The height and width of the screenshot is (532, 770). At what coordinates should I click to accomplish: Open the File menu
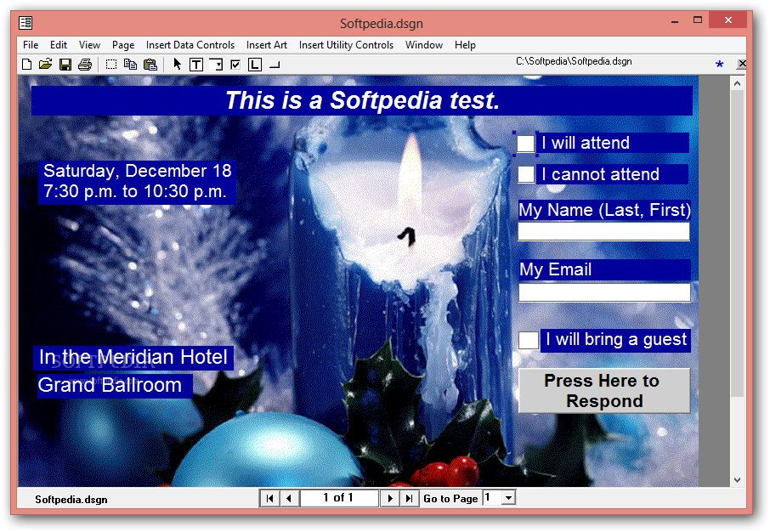[31, 45]
